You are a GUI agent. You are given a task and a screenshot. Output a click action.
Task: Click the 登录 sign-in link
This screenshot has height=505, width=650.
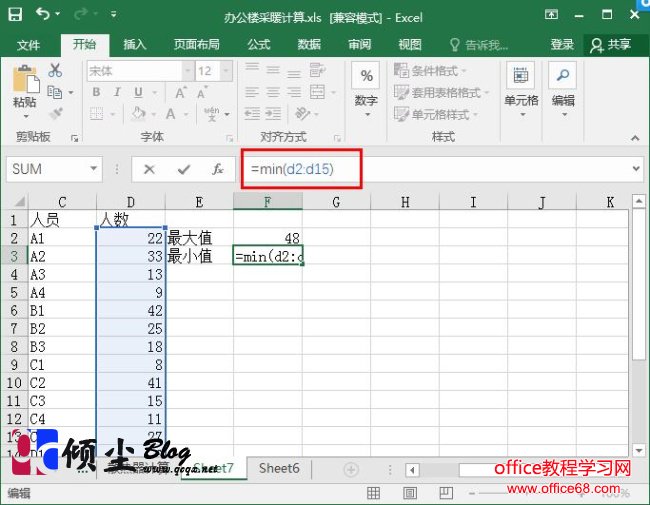562,44
